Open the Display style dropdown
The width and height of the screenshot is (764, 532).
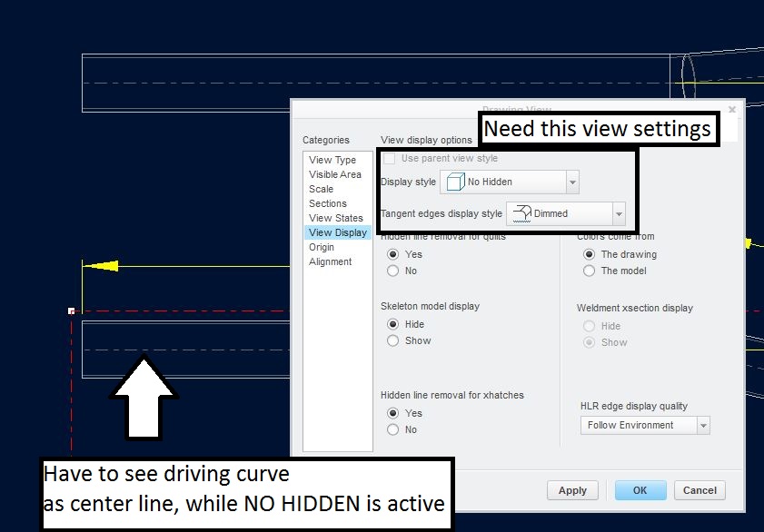tap(571, 182)
